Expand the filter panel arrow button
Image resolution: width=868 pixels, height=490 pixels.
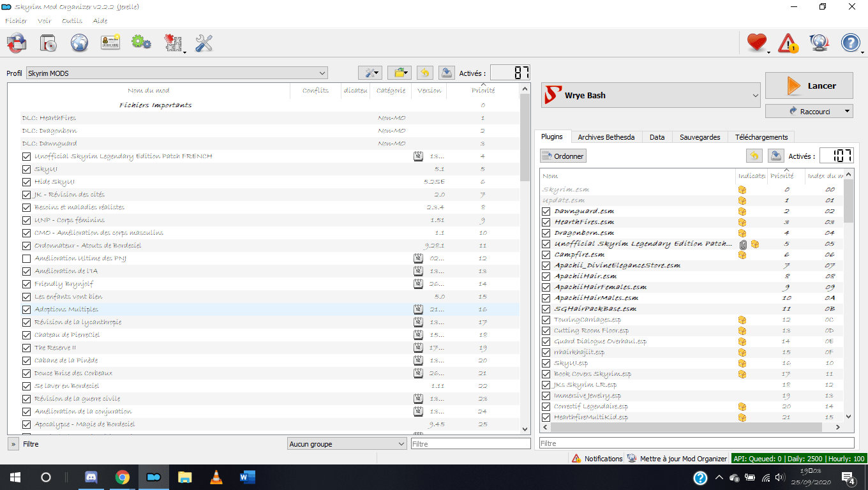tap(13, 443)
